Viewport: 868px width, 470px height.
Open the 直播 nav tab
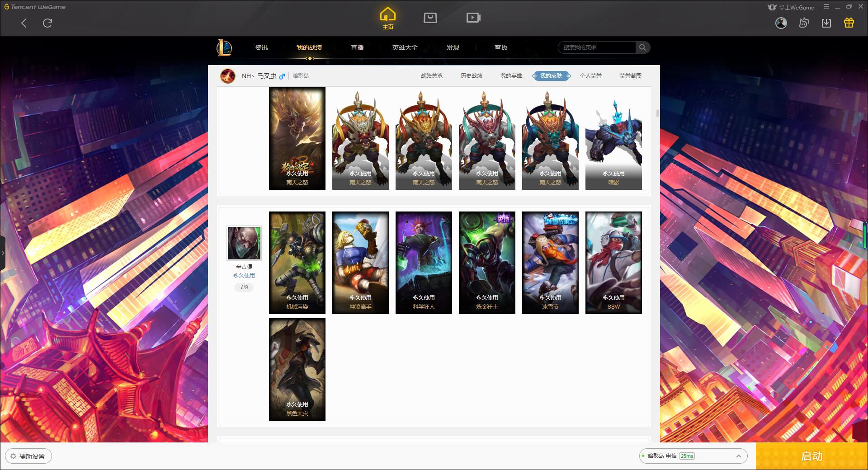[x=357, y=47]
